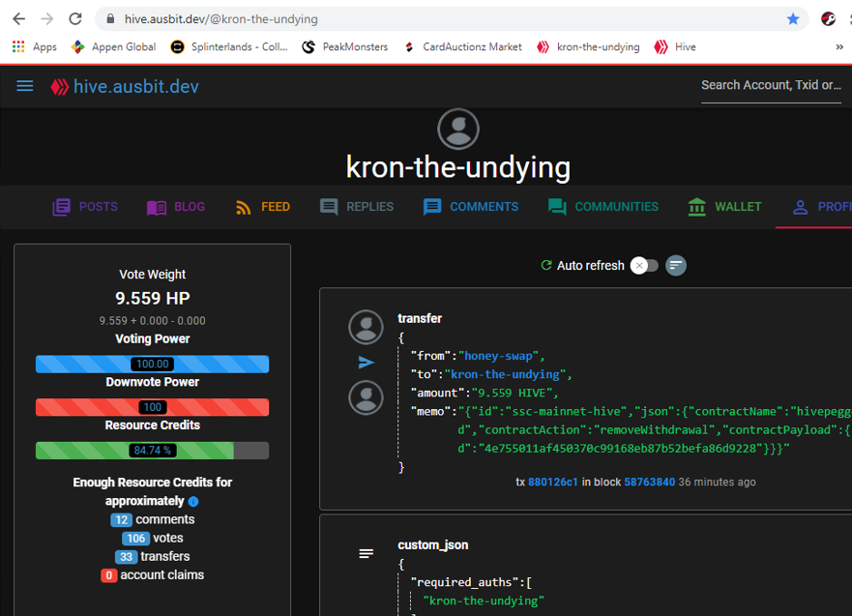852x616 pixels.
Task: Click the 33 transfers badge
Action: point(126,557)
